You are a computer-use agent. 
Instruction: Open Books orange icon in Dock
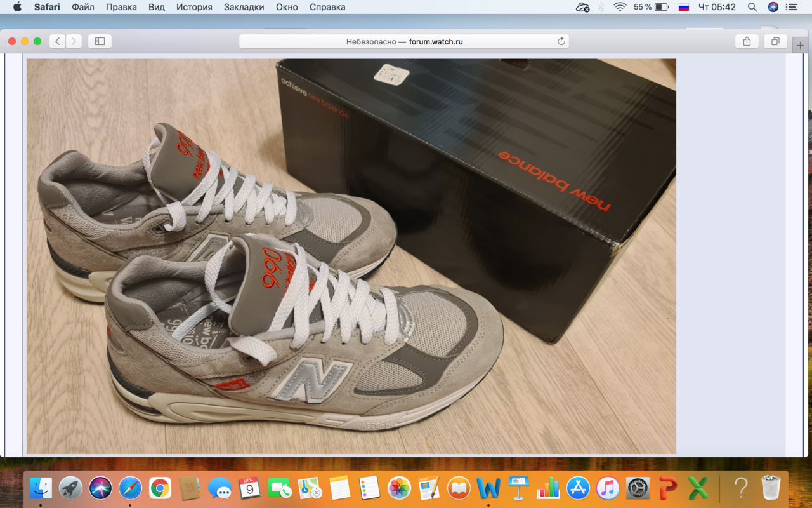tap(459, 488)
